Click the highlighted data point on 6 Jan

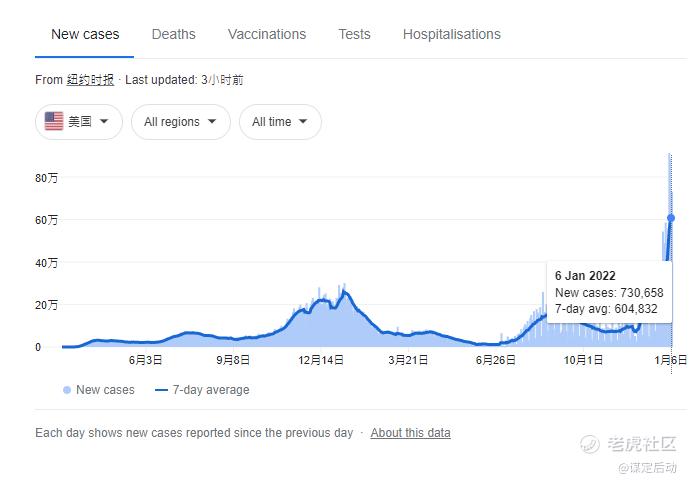point(671,218)
